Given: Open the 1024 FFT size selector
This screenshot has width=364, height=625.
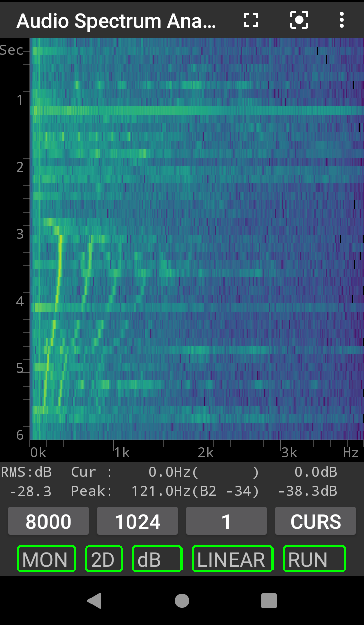Looking at the screenshot, I should coord(138,521).
